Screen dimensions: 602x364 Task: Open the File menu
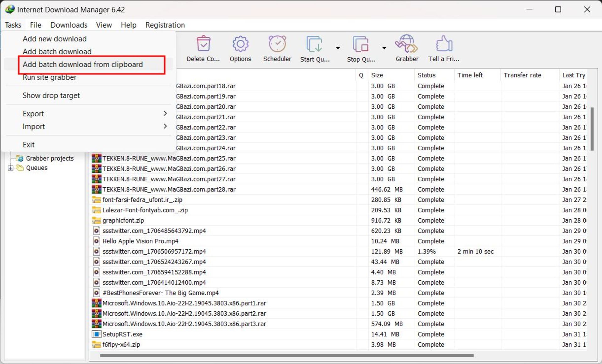pos(36,25)
